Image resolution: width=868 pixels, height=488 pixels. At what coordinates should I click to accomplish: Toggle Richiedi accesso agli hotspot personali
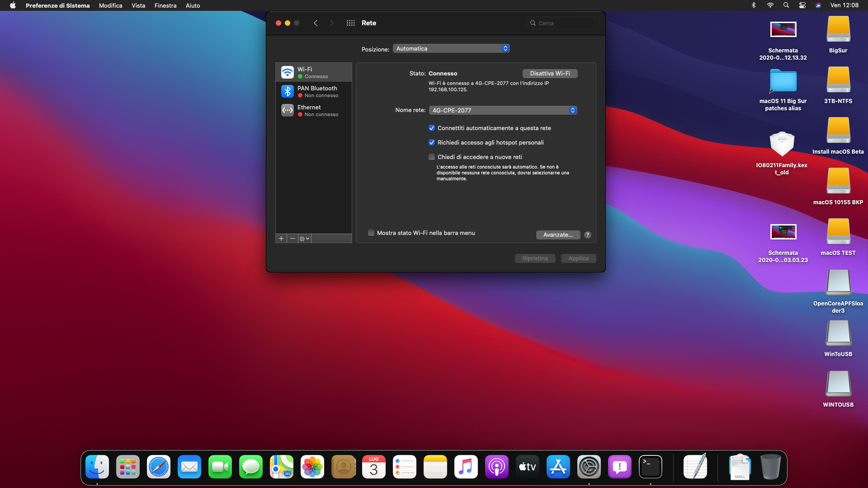[x=432, y=143]
